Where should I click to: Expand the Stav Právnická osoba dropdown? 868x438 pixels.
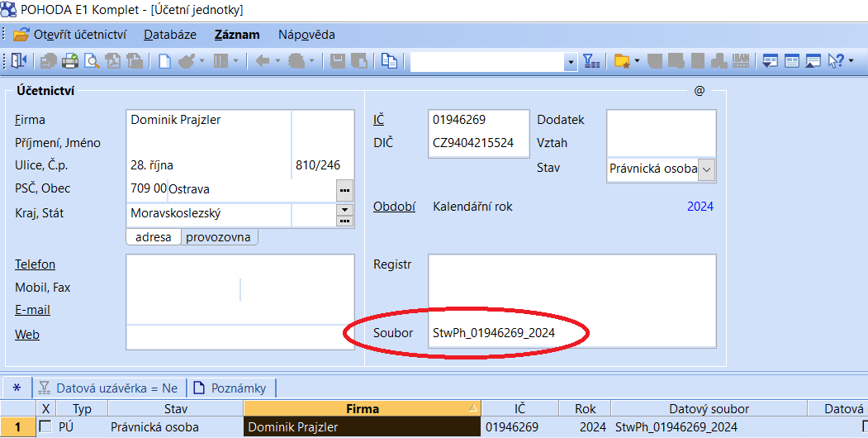coord(706,169)
